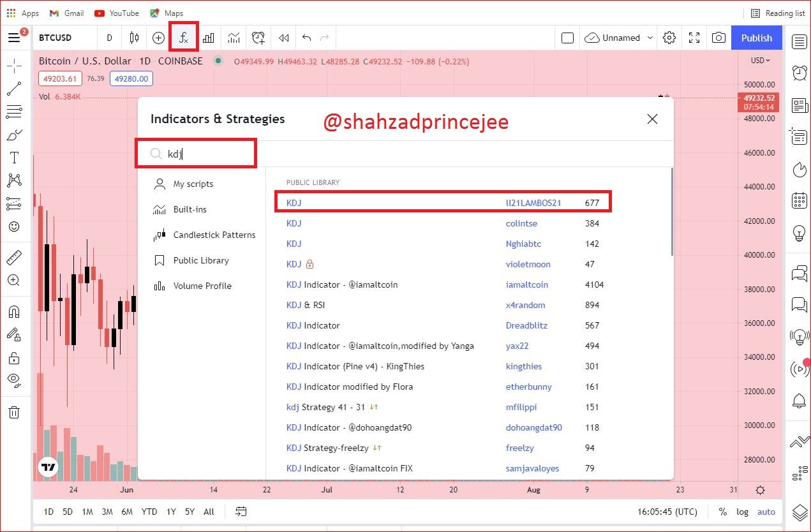Screen dimensions: 811x532
Task: Take a chart snapshot with camera icon
Action: (x=718, y=38)
